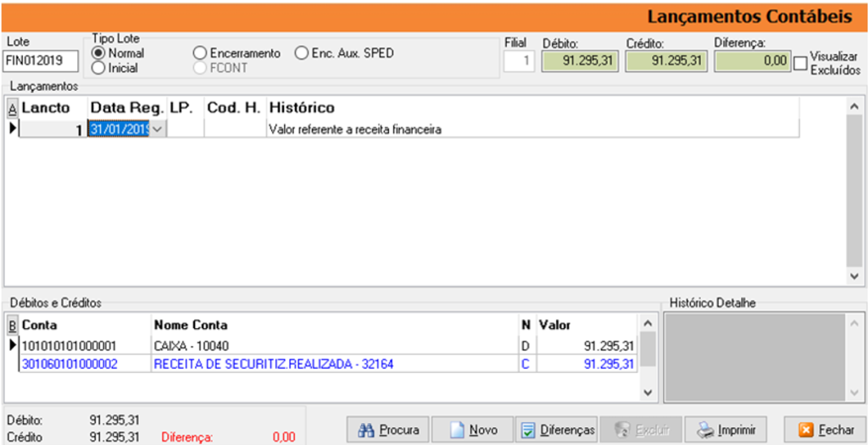The height and width of the screenshot is (445, 868).
Task: Click the Cod. H. column header
Action: (236, 108)
